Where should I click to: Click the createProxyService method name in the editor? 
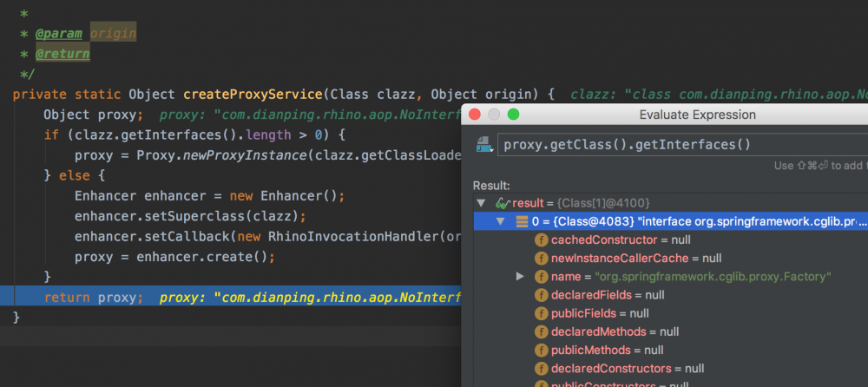pos(253,95)
